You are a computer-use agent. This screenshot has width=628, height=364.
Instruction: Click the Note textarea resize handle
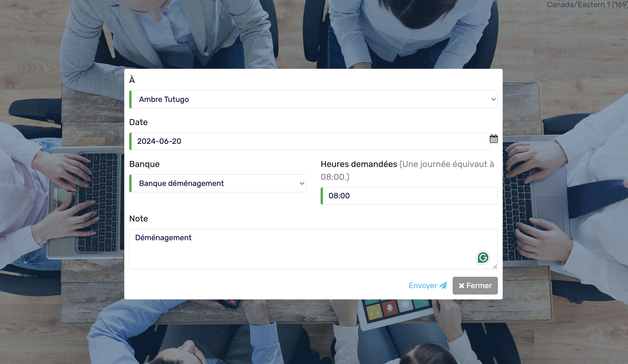[495, 267]
